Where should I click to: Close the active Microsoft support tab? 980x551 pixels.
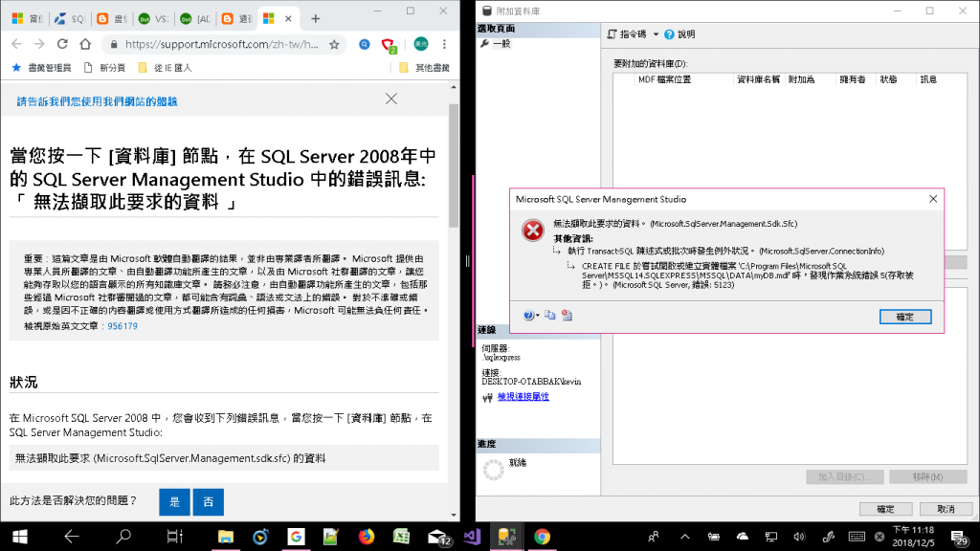point(288,19)
